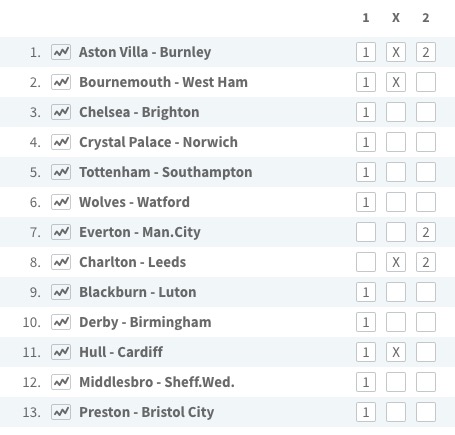View trend icon for Preston - Bristol City
Image resolution: width=455 pixels, height=435 pixels.
[61, 412]
